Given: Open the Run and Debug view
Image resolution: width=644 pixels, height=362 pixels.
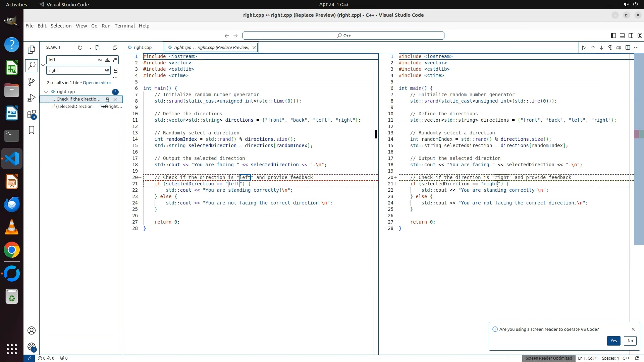Looking at the screenshot, I should point(32,98).
